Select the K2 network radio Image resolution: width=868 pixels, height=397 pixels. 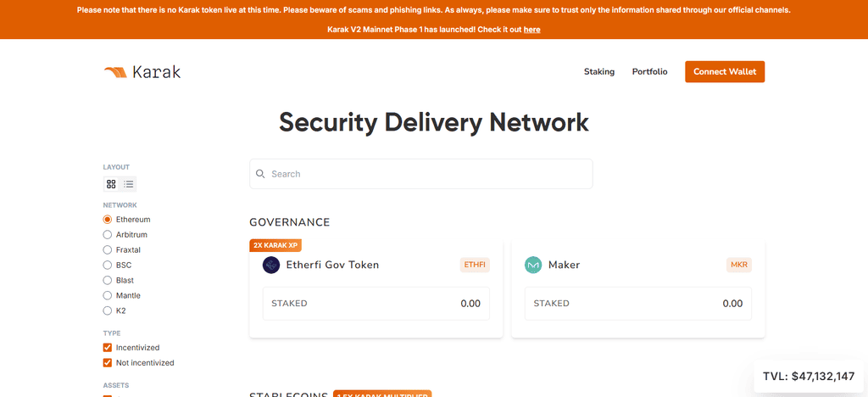pyautogui.click(x=108, y=310)
